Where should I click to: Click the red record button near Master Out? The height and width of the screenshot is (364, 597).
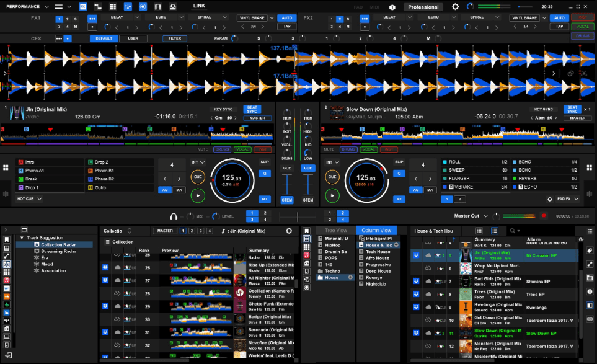pyautogui.click(x=544, y=216)
